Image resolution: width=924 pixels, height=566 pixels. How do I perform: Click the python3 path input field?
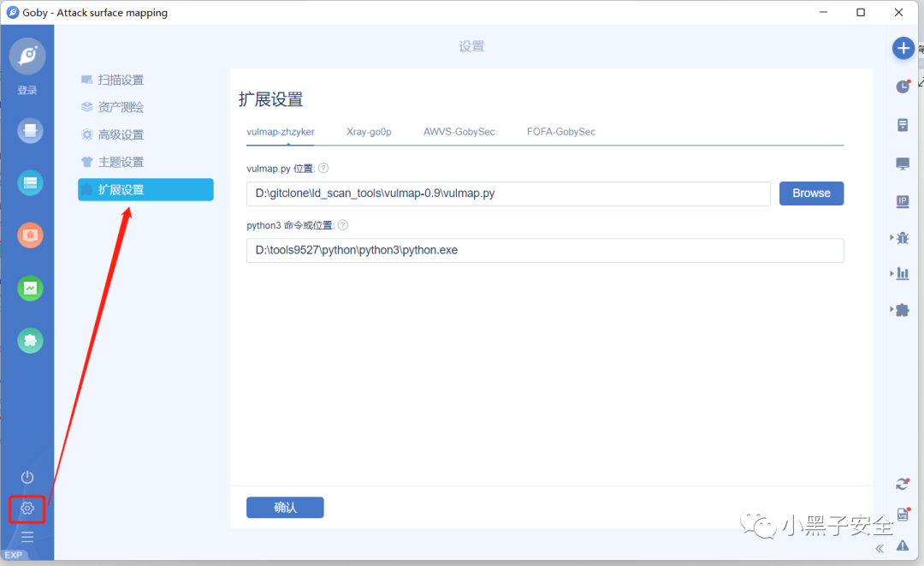click(545, 250)
